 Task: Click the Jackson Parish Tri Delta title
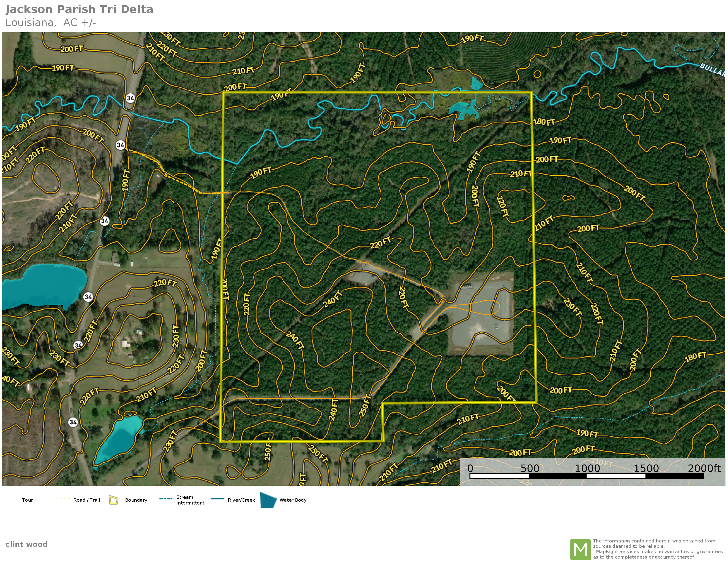coord(79,9)
